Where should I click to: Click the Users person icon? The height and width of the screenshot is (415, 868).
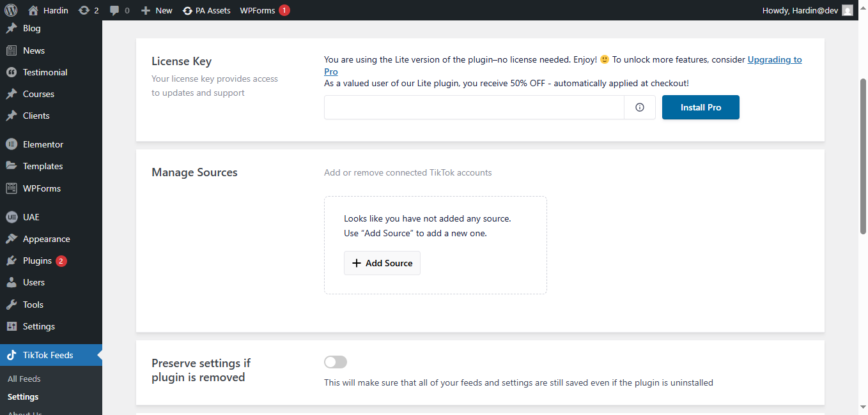[12, 282]
